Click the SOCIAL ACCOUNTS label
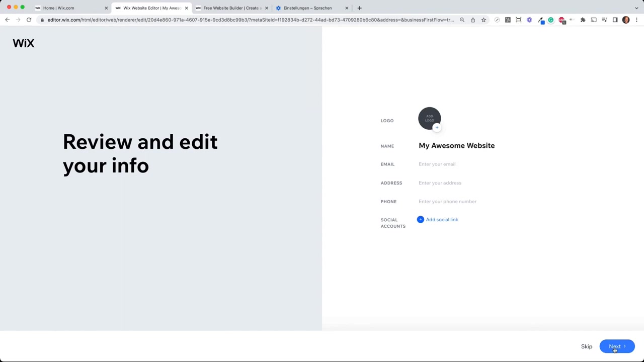644x362 pixels. [393, 223]
